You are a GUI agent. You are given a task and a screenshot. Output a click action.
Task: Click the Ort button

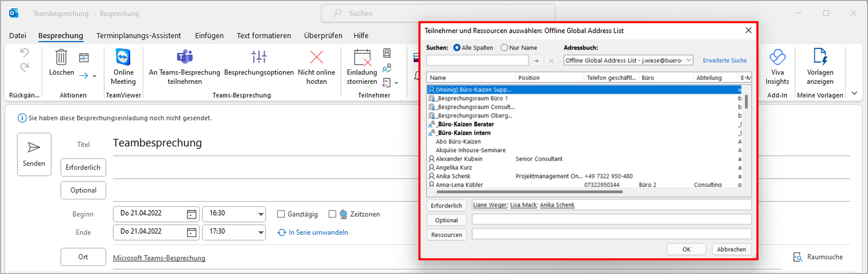pos(83,257)
